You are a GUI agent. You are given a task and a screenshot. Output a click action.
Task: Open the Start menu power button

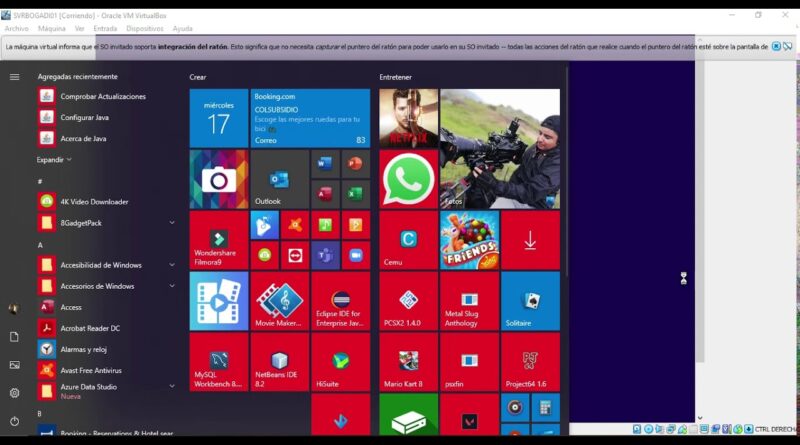pyautogui.click(x=14, y=421)
